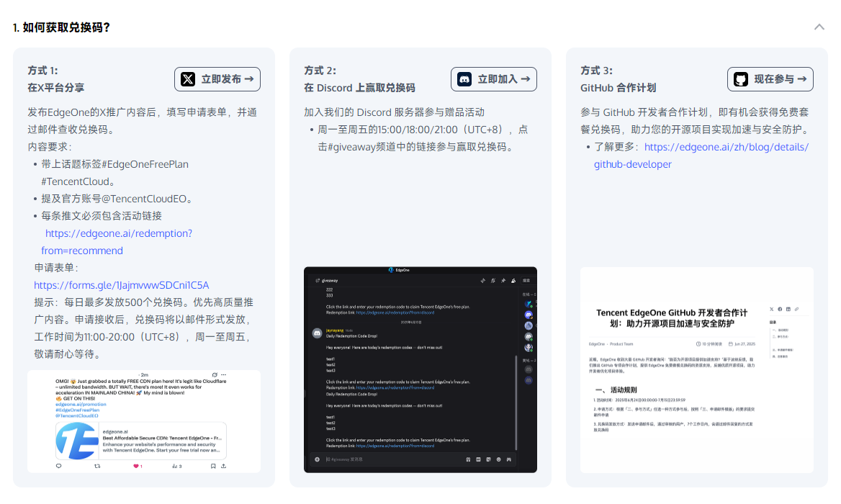Toggle the member list in Discord

[x=513, y=281]
